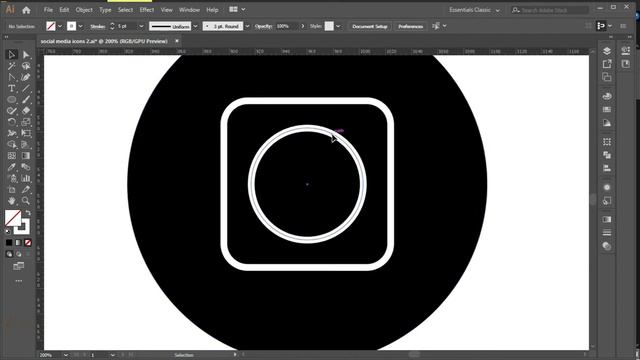Image resolution: width=640 pixels, height=360 pixels.
Task: Expand stroke weight dropdown
Action: pyautogui.click(x=141, y=26)
